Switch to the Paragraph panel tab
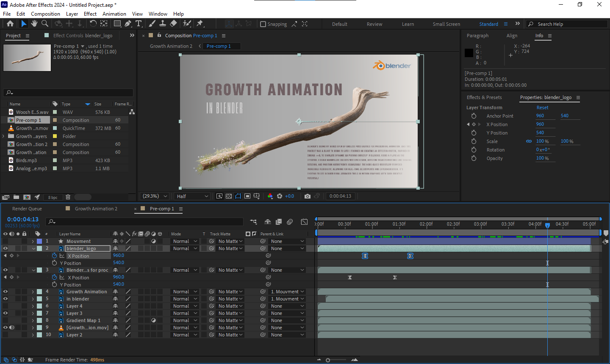This screenshot has height=364, width=610. coord(477,36)
